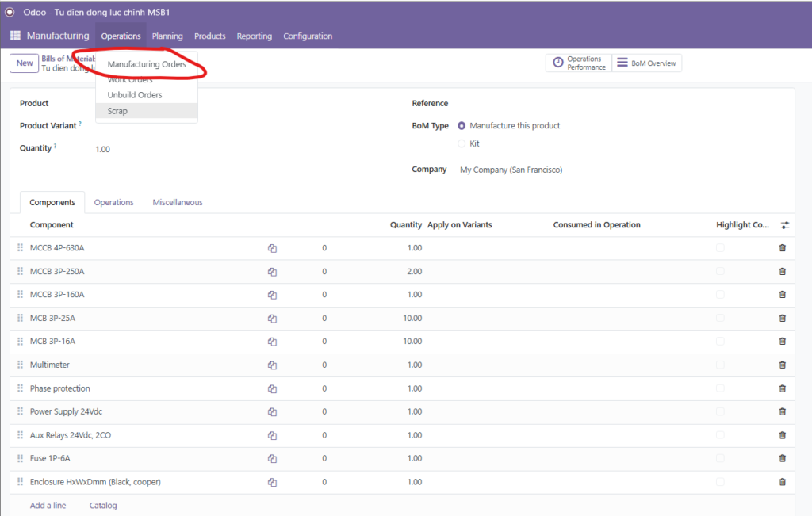Select Manufacture this product radio button

[462, 125]
